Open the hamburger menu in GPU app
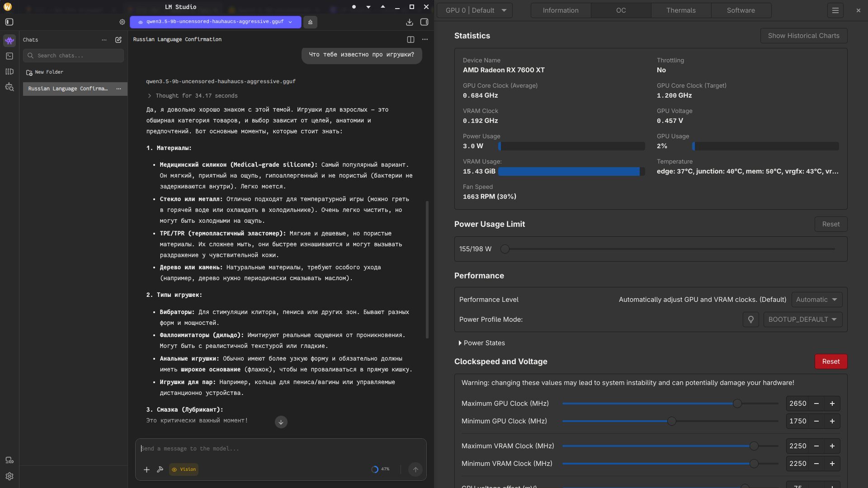Image resolution: width=868 pixels, height=488 pixels. (x=835, y=10)
